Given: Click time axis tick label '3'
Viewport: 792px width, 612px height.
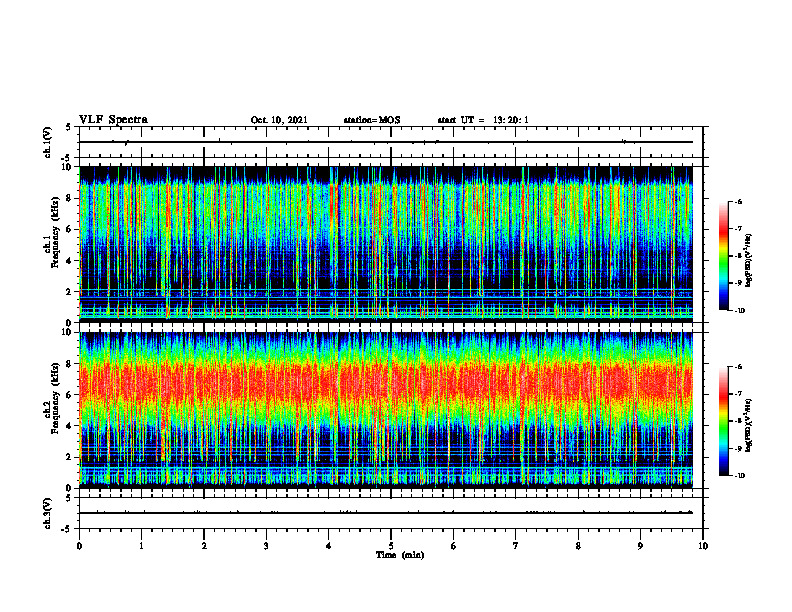Looking at the screenshot, I should [x=266, y=546].
